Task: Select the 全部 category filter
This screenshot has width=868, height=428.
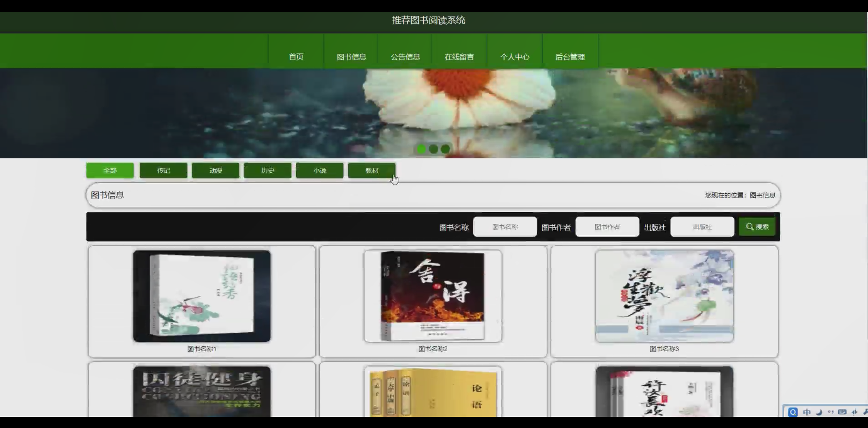Action: (x=110, y=170)
